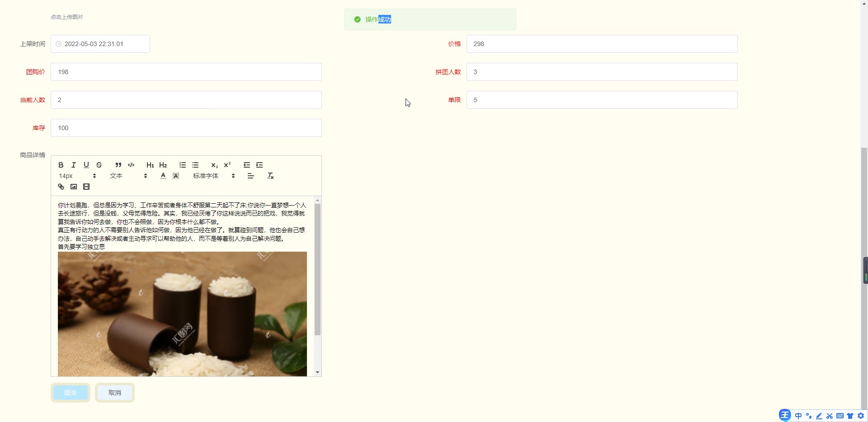Click the 单限 label
Screen dimensions: 868x422
[454, 100]
